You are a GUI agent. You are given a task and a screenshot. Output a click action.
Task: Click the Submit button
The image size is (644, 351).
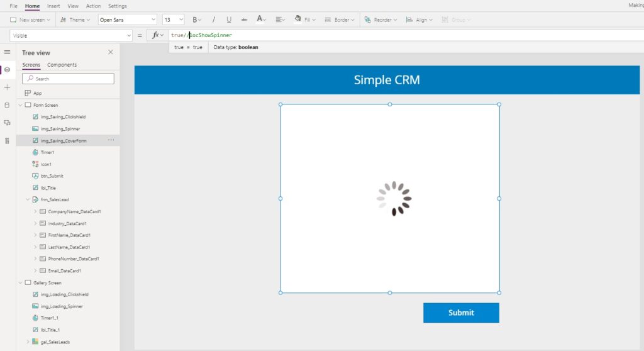click(x=461, y=313)
